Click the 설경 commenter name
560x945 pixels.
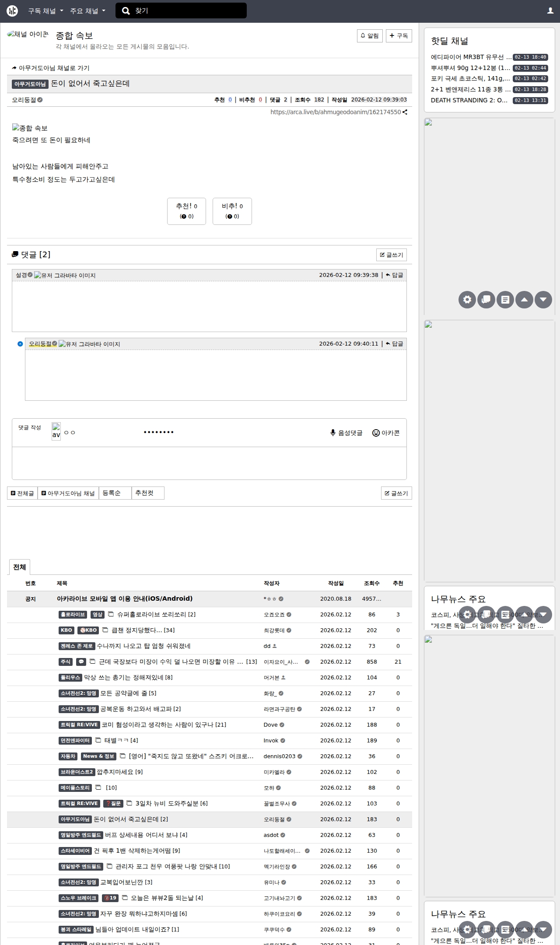tap(21, 275)
